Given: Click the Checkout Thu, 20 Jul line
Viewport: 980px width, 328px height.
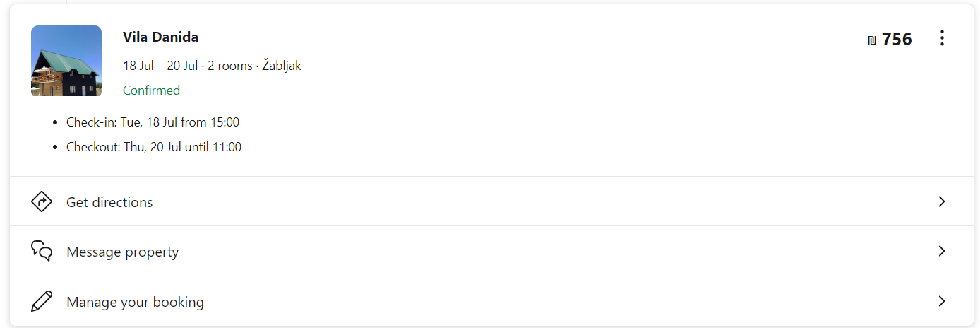Looking at the screenshot, I should tap(154, 148).
